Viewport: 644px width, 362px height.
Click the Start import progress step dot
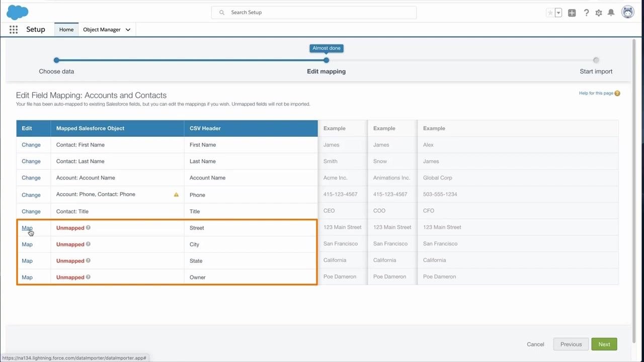point(596,60)
